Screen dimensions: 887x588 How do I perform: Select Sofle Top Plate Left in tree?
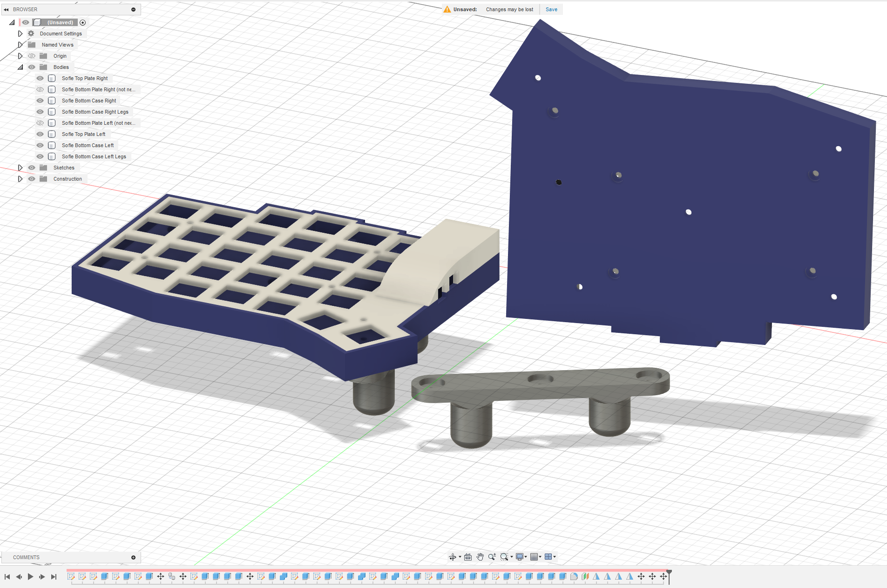click(83, 134)
